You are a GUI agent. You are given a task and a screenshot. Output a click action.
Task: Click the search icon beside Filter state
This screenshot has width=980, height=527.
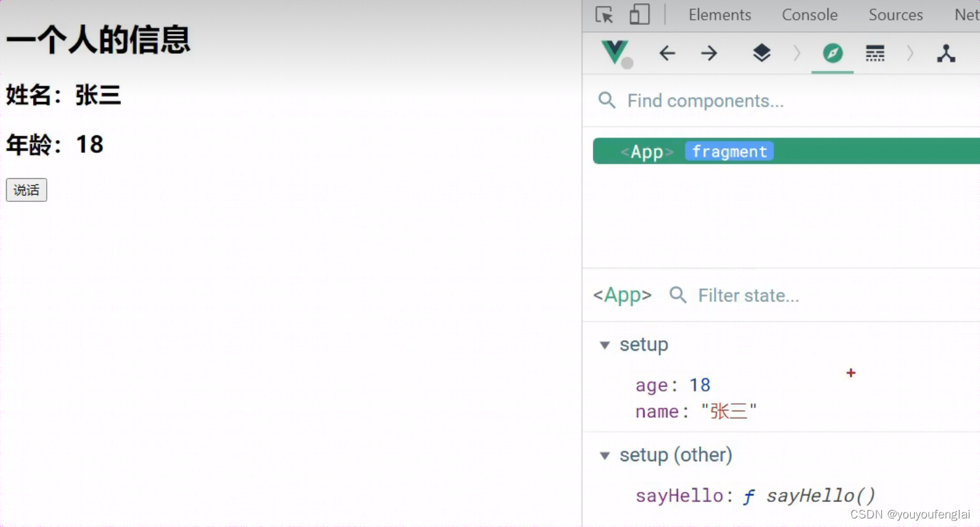click(x=678, y=295)
